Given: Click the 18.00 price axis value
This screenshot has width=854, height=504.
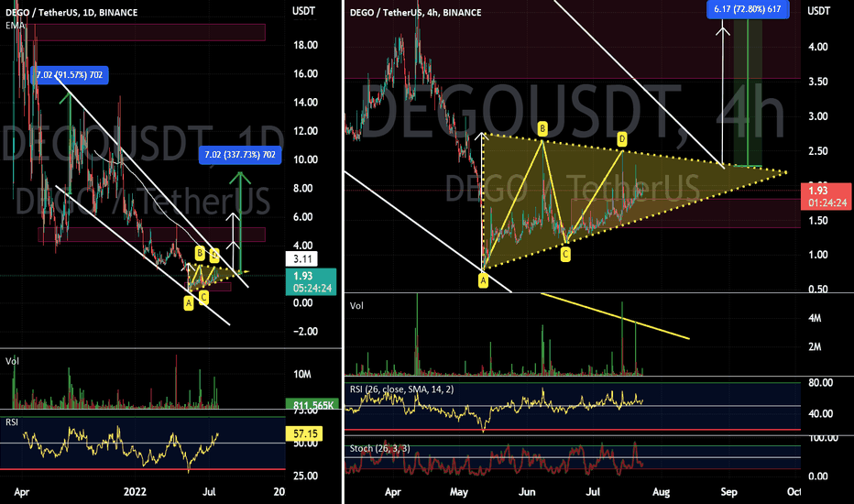Looking at the screenshot, I should coord(305,45).
